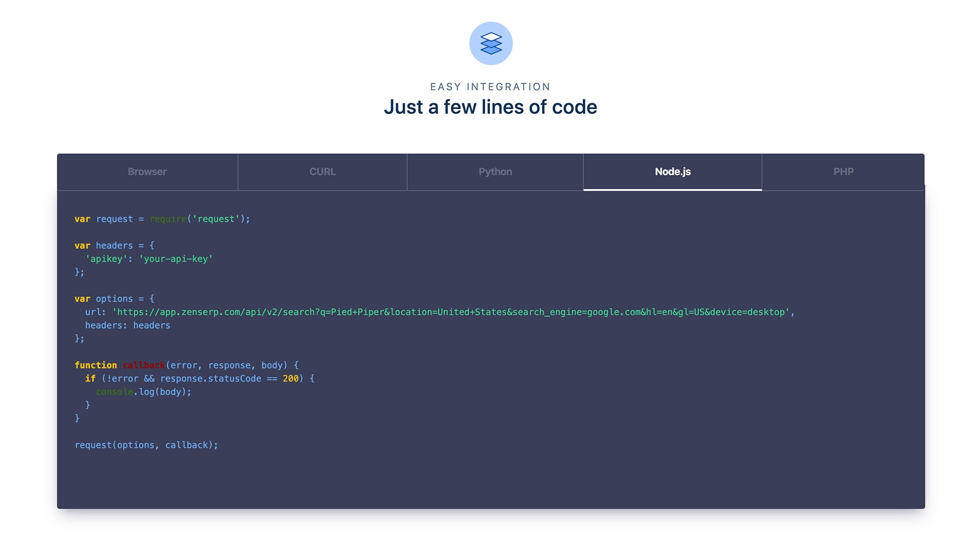The width and height of the screenshot is (980, 551).
Task: Click the 'Just a few lines of code' heading
Action: (x=491, y=107)
